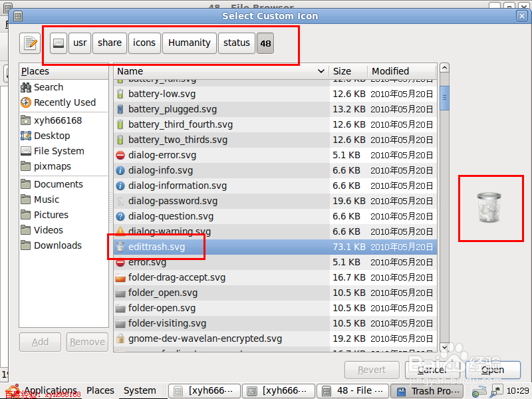Select folder-visiting.svg file
Image resolution: width=532 pixels, height=399 pixels.
point(275,323)
